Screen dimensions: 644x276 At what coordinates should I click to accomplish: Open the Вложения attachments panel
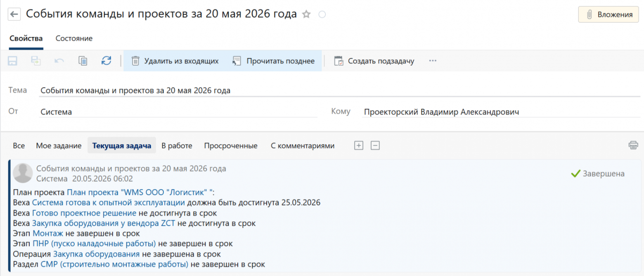608,14
